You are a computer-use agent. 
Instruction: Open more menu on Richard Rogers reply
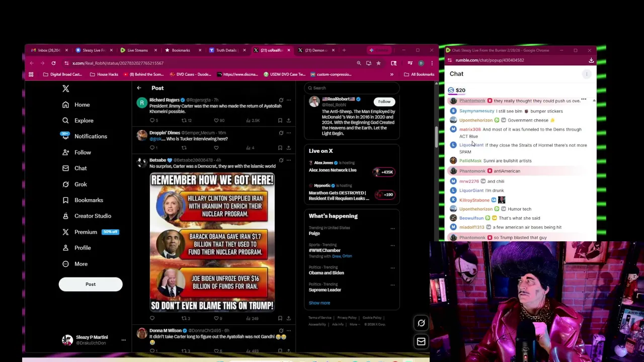(x=288, y=100)
